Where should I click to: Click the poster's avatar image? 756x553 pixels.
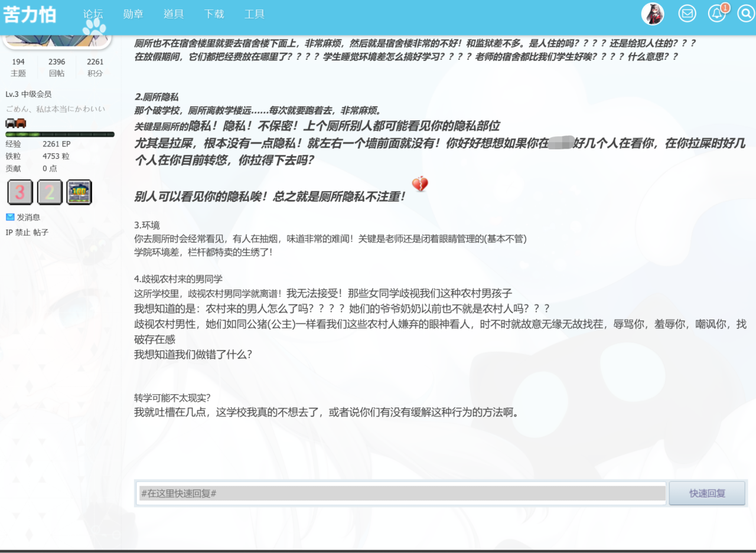point(58,40)
